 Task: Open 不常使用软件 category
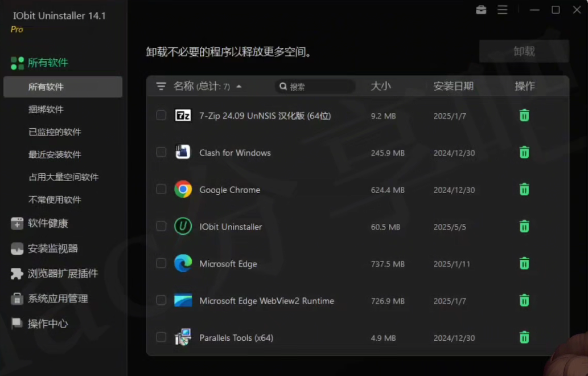point(55,199)
